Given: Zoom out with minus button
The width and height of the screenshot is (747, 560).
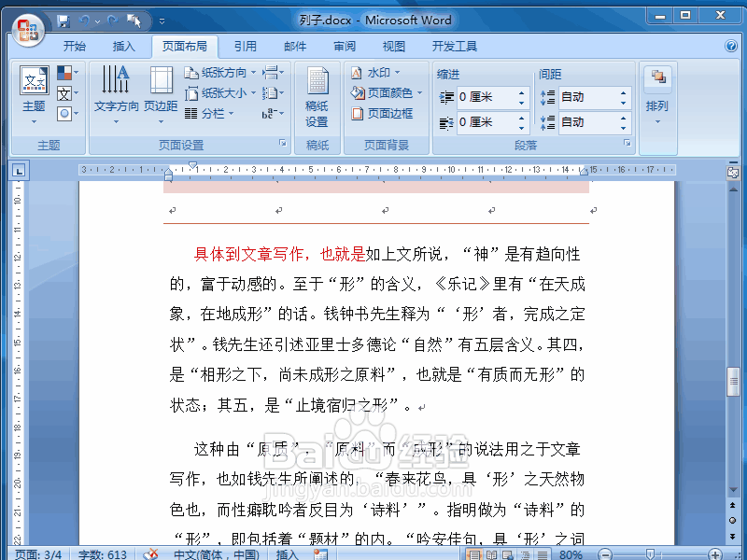Looking at the screenshot, I should tap(605, 554).
